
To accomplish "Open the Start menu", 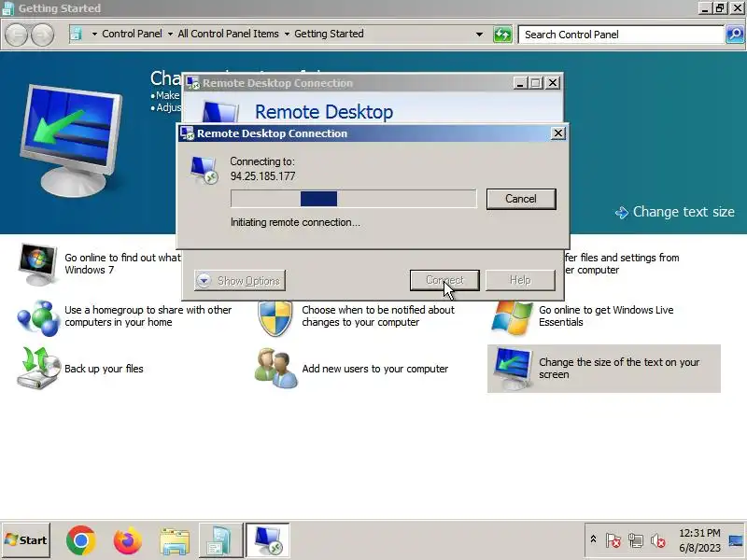I will [26, 540].
